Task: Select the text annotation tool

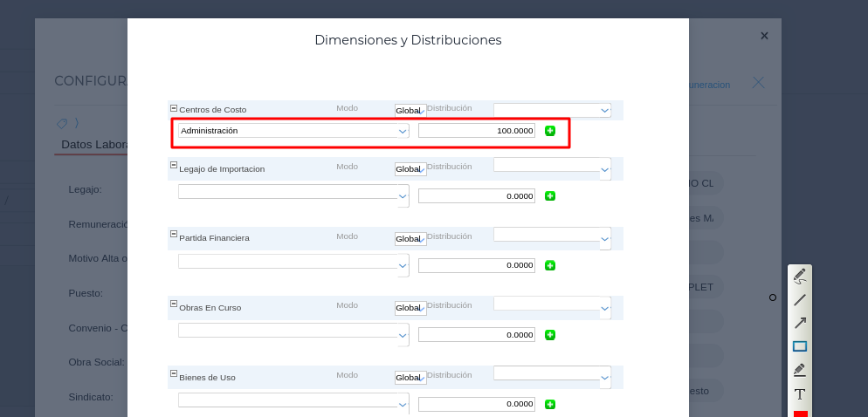Action: 799,394
